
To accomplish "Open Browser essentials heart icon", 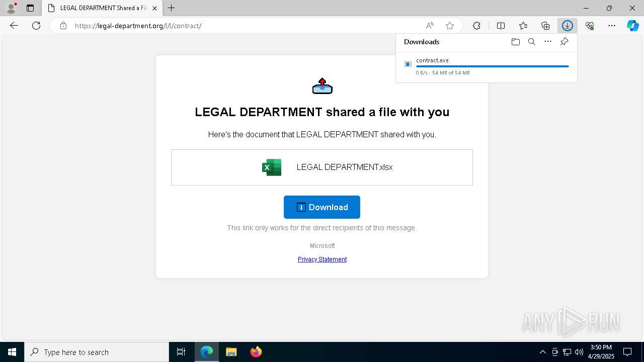I will [590, 26].
